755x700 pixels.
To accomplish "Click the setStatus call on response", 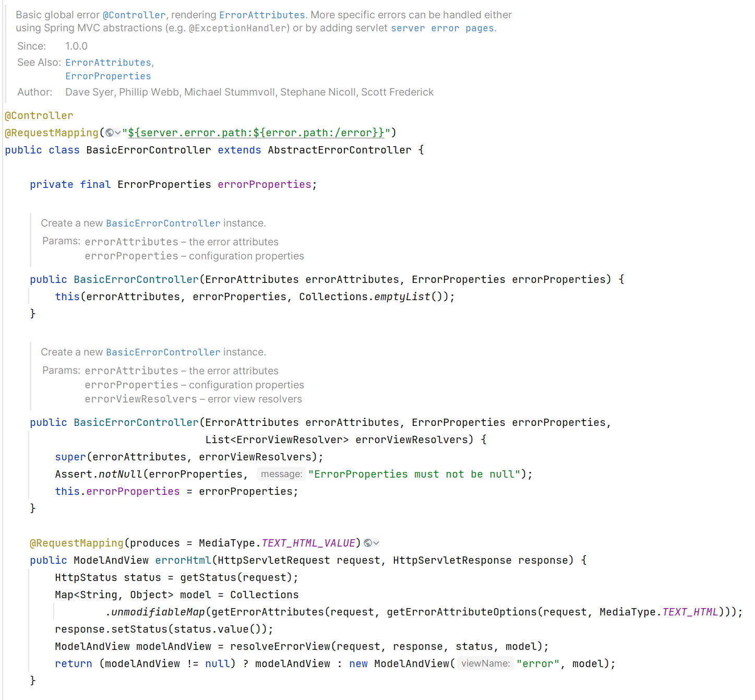I will click(139, 629).
